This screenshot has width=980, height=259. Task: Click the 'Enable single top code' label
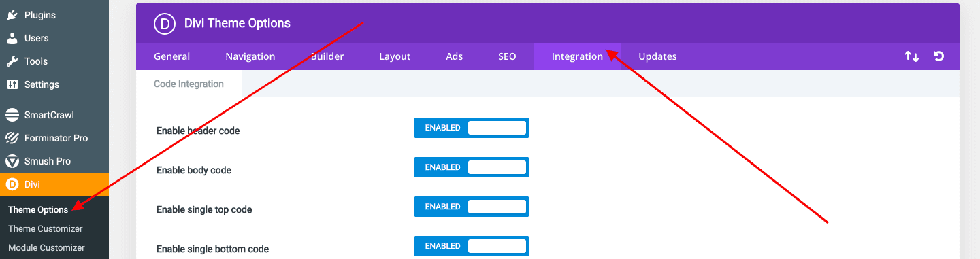click(204, 209)
